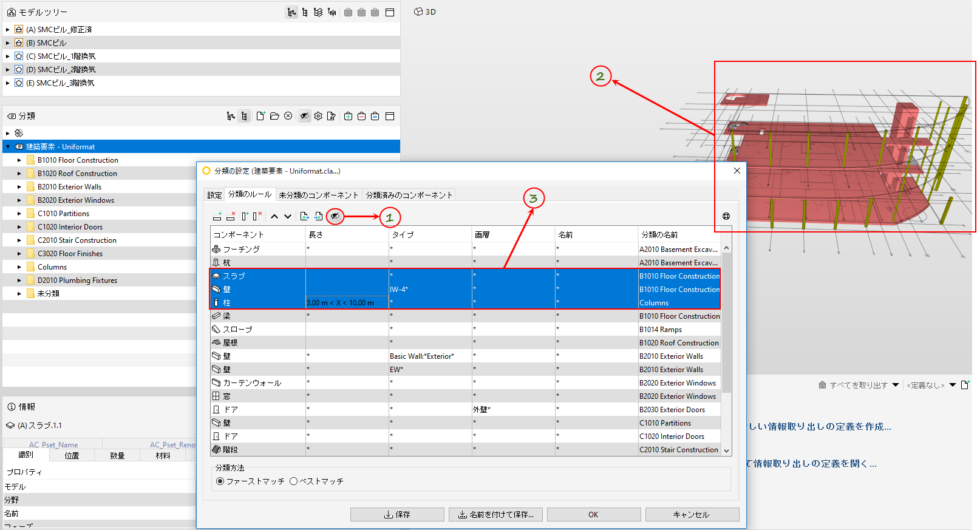The height and width of the screenshot is (530, 980).
Task: Set selection basket in classification panel
Action: pyautogui.click(x=375, y=116)
